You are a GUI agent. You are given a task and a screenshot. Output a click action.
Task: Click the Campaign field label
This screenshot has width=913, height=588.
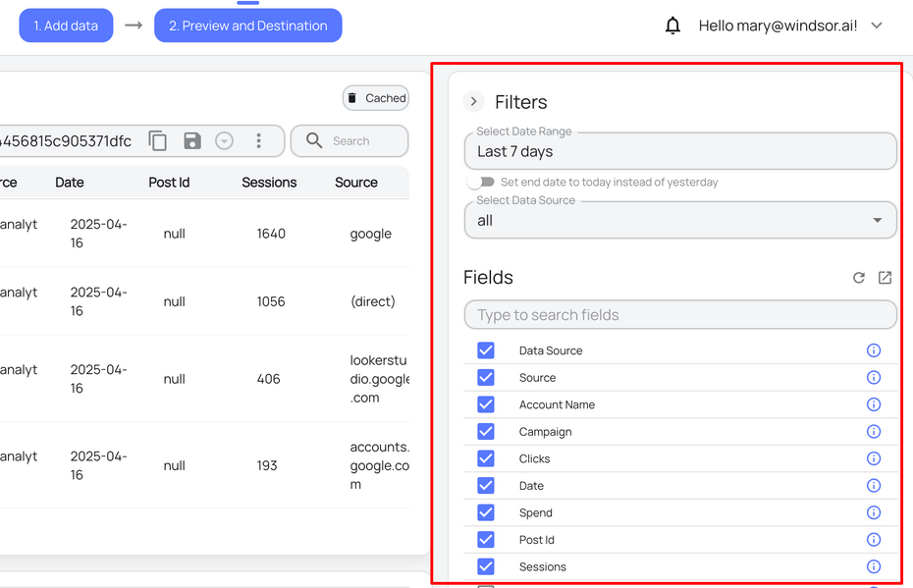545,432
